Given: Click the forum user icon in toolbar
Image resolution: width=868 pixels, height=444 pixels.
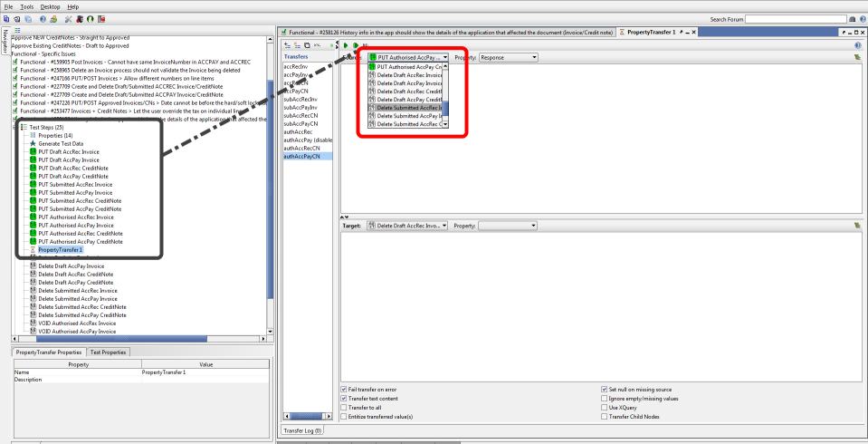Looking at the screenshot, I should pos(53,19).
